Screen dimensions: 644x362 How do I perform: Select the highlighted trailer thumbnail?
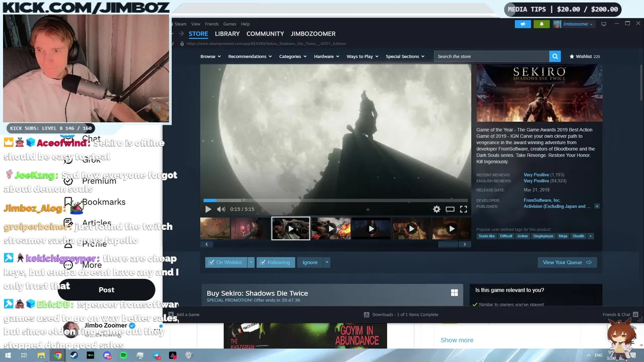click(x=291, y=228)
